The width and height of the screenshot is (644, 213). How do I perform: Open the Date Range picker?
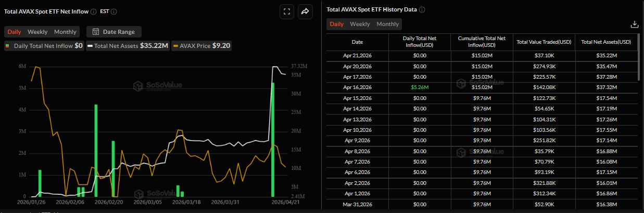pos(113,32)
